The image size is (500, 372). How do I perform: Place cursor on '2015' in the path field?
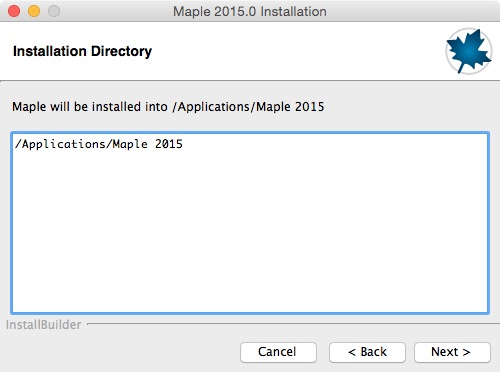coord(169,144)
